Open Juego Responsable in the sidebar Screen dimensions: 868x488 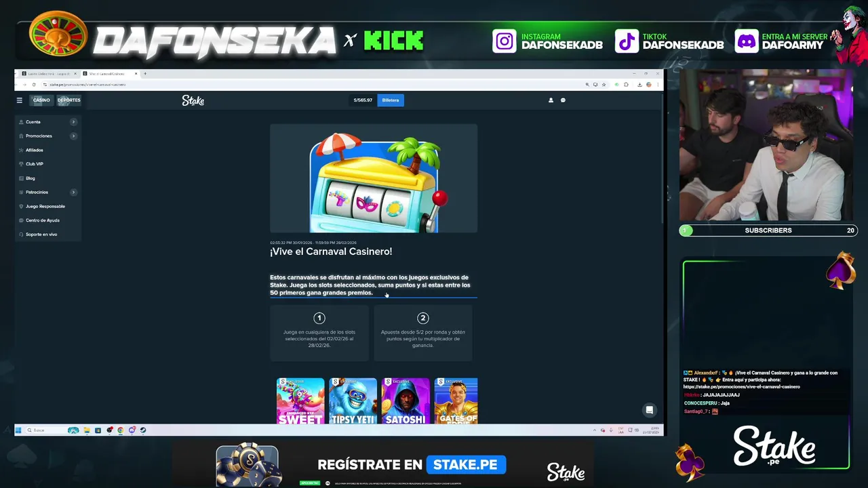tap(45, 206)
